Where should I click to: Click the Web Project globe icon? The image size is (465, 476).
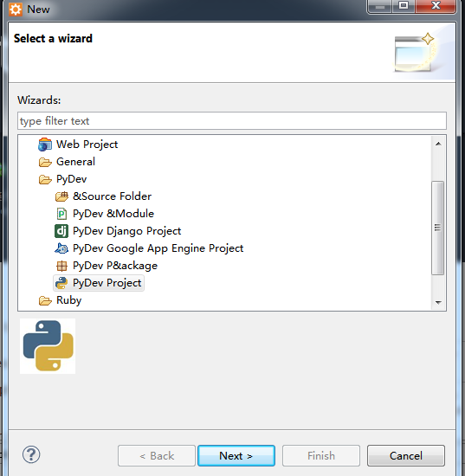[x=45, y=145]
